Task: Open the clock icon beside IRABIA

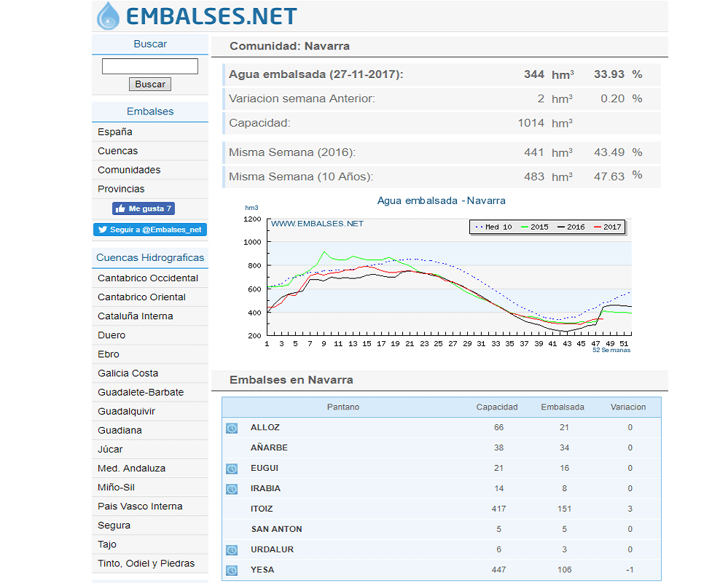Action: click(x=231, y=489)
